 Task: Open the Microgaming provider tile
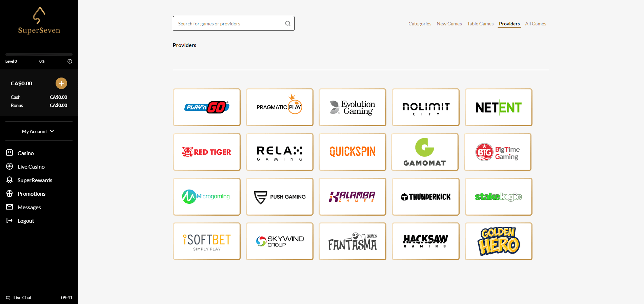point(207,197)
